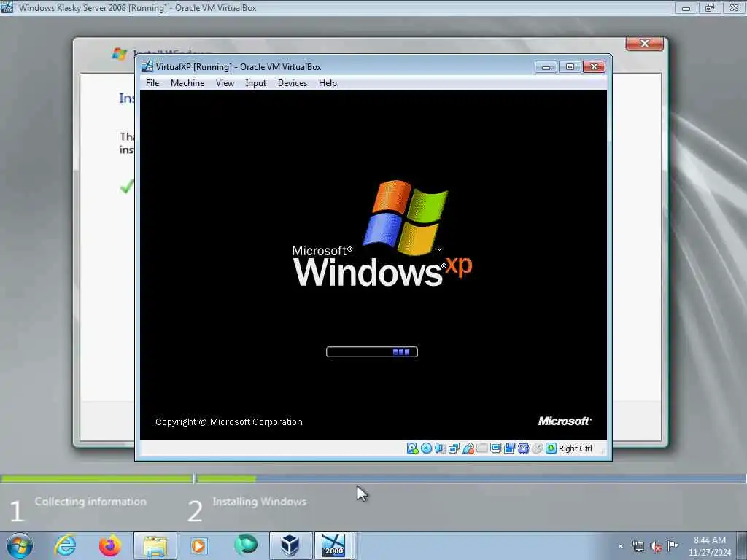Open the File menu in VirtualXP window

tap(152, 83)
